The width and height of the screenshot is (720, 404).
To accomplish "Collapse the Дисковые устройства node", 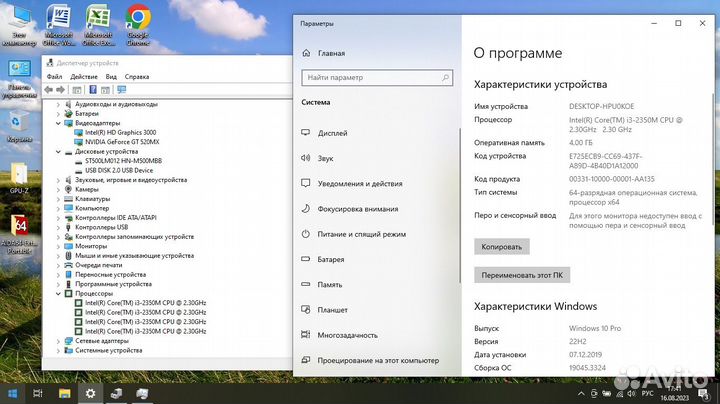I will (58, 152).
